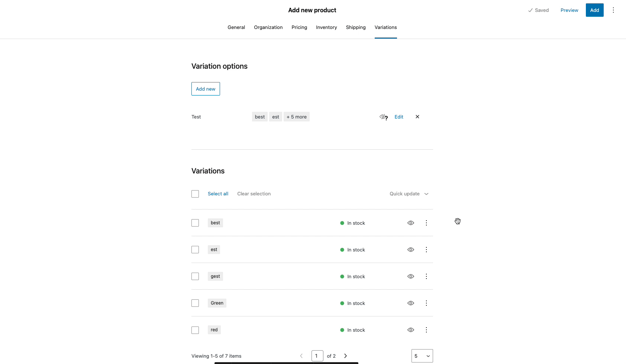Check the checkbox next to best variation
The height and width of the screenshot is (364, 626).
click(195, 223)
